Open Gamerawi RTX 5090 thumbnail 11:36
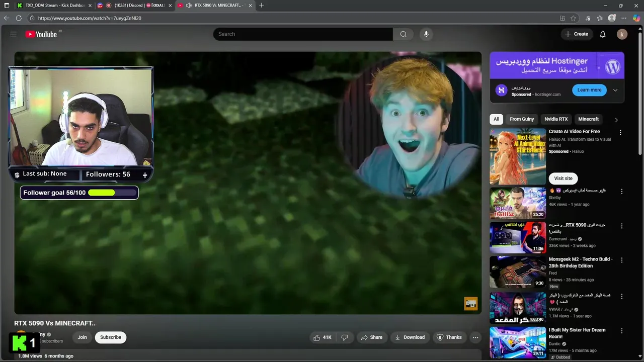Viewport: 644px width, 362px height. coord(518,237)
